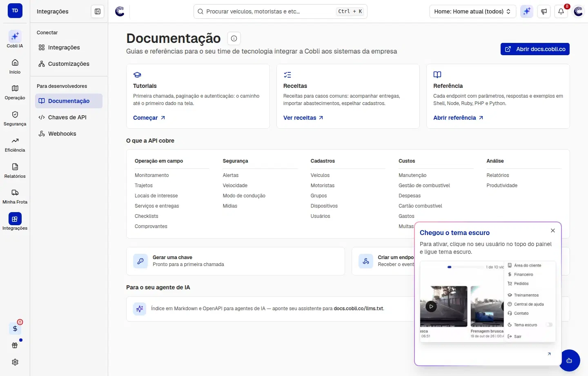Focus the Procurar veículos search field
The image size is (588, 376).
(280, 11)
